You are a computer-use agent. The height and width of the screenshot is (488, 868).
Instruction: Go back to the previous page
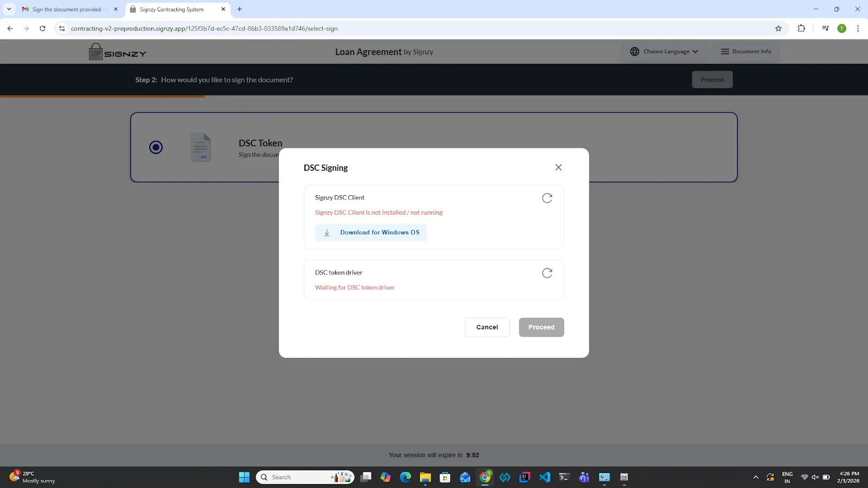(10, 29)
